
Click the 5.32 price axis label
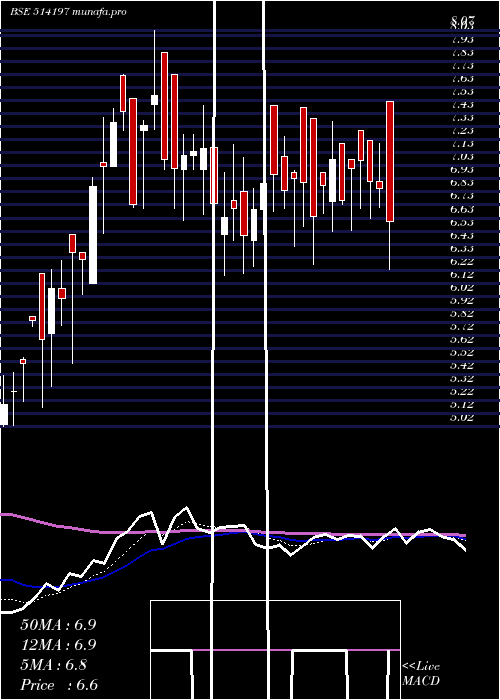coord(462,379)
